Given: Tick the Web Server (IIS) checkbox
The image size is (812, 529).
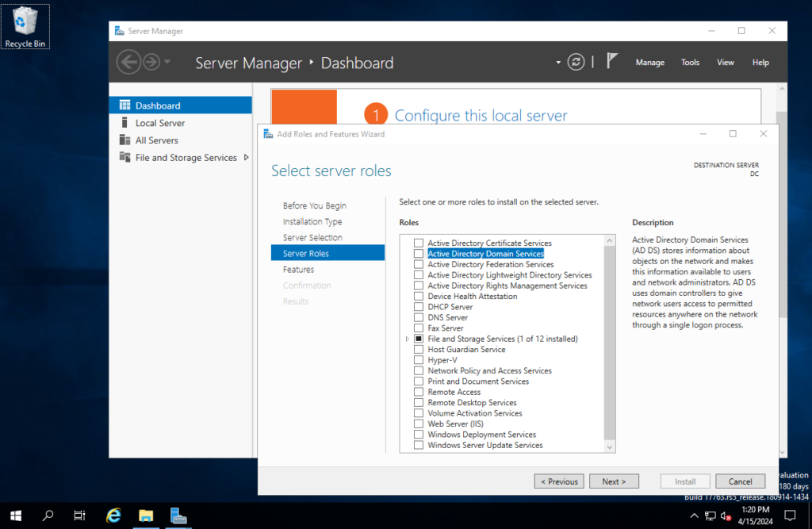Looking at the screenshot, I should point(419,424).
